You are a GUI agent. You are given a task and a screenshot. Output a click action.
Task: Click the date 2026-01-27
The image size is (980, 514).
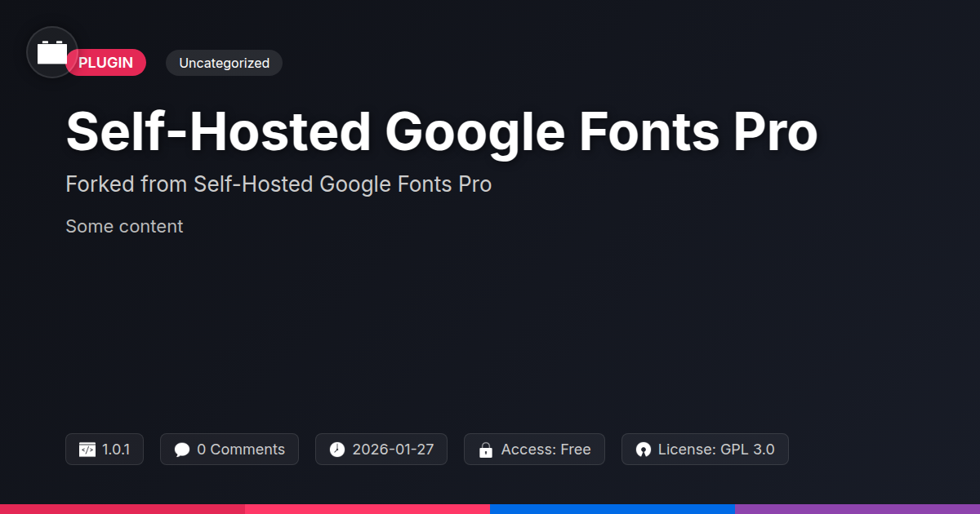(x=393, y=450)
